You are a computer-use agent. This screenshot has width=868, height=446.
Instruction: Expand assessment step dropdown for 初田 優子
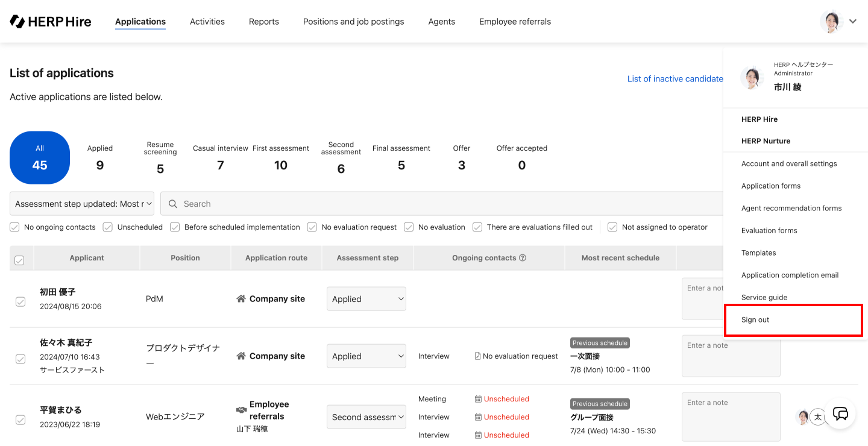(x=366, y=299)
